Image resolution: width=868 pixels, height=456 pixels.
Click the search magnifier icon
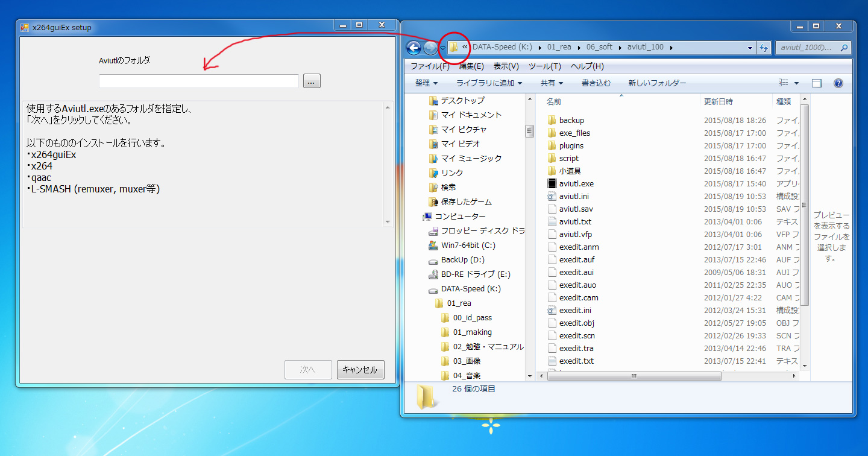845,48
